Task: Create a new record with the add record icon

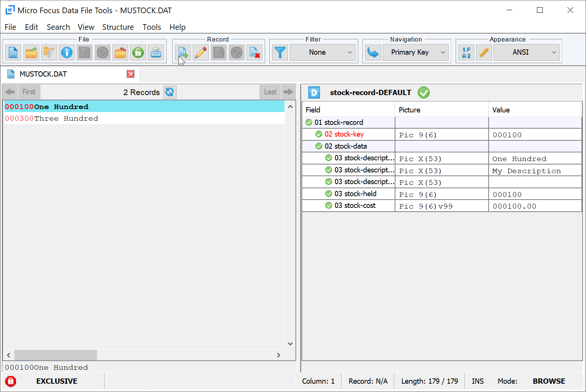Action: tap(183, 52)
